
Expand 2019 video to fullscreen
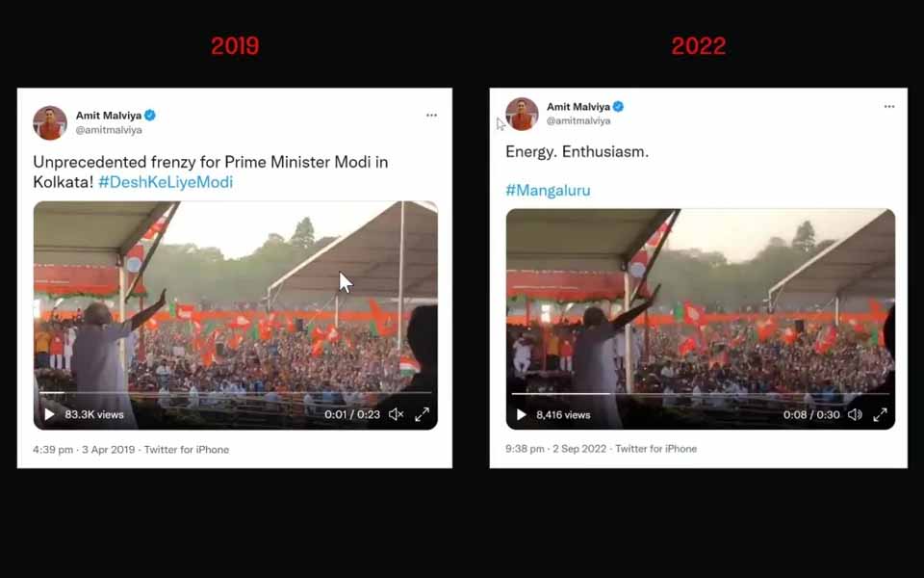click(x=422, y=414)
